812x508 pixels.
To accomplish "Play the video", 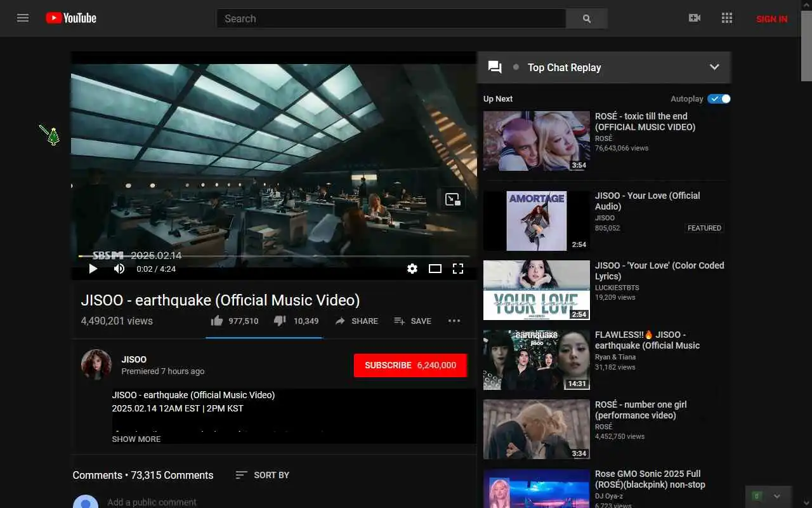I will (93, 269).
